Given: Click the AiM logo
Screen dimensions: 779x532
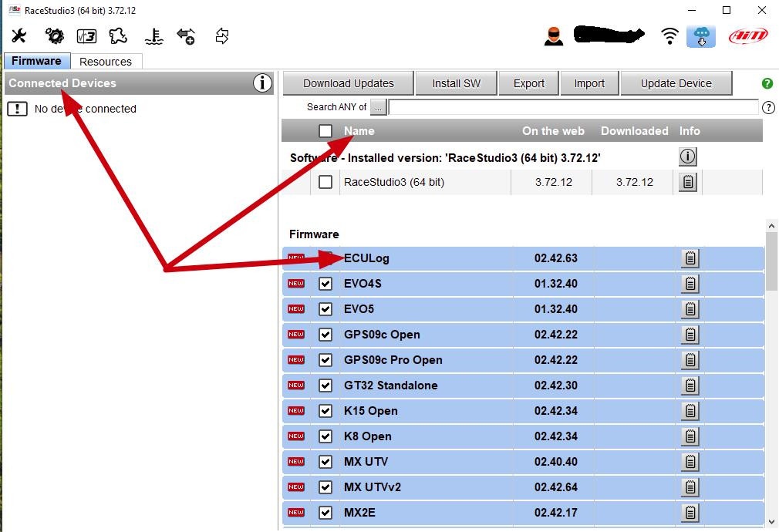Looking at the screenshot, I should click(748, 36).
